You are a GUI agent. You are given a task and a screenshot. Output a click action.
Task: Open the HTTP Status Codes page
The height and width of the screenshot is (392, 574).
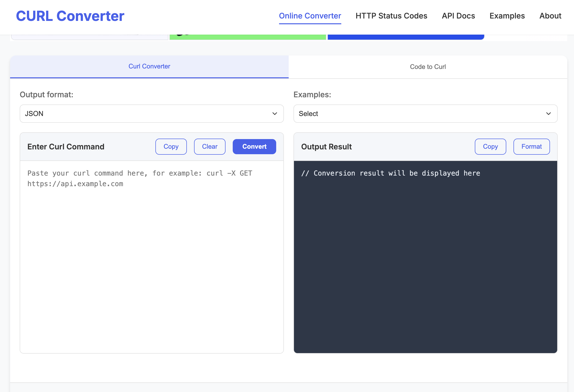point(391,16)
